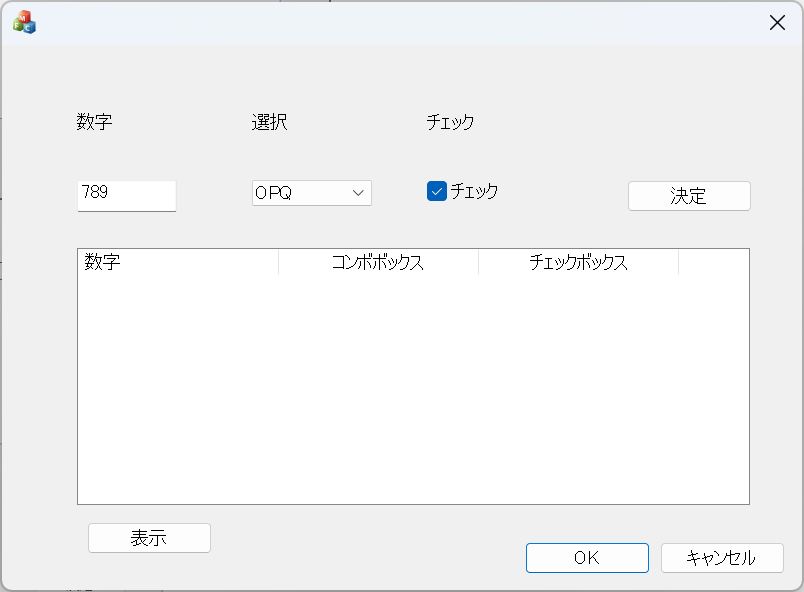The image size is (804, 592).
Task: Focus the input field containing 789
Action: click(x=126, y=194)
